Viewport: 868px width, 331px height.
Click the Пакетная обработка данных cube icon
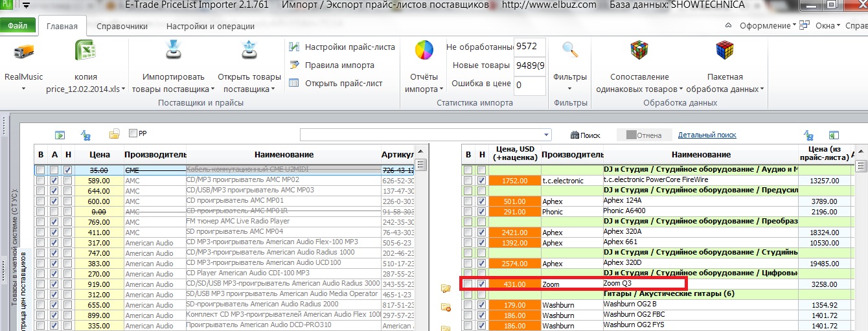(x=725, y=51)
